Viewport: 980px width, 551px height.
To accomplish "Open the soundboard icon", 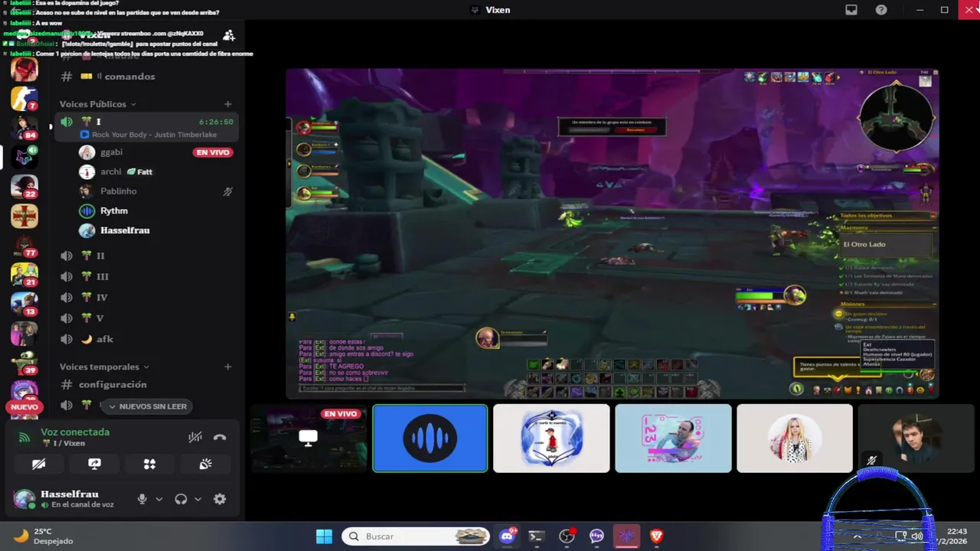I will pos(205,464).
